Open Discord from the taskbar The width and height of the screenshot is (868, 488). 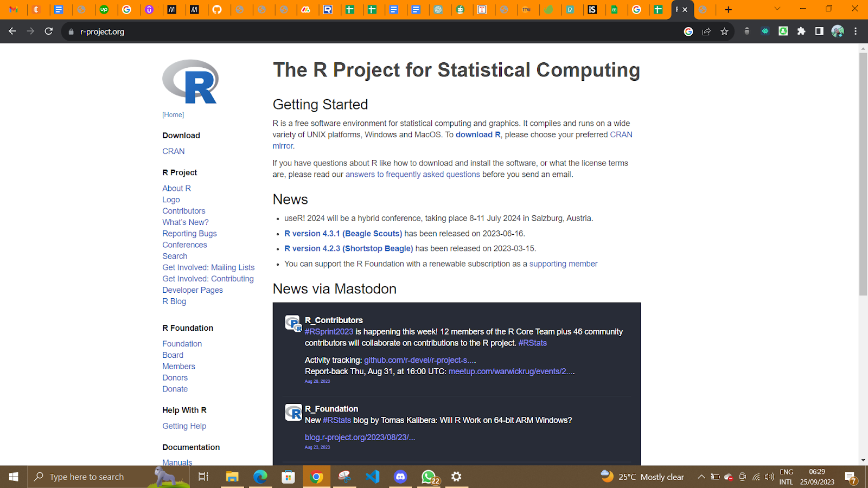[400, 477]
